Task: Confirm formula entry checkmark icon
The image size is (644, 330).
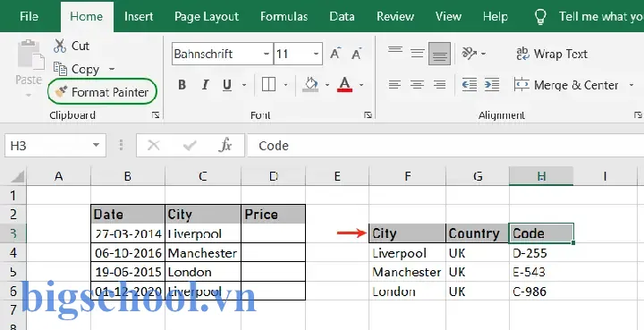Action: 190,145
